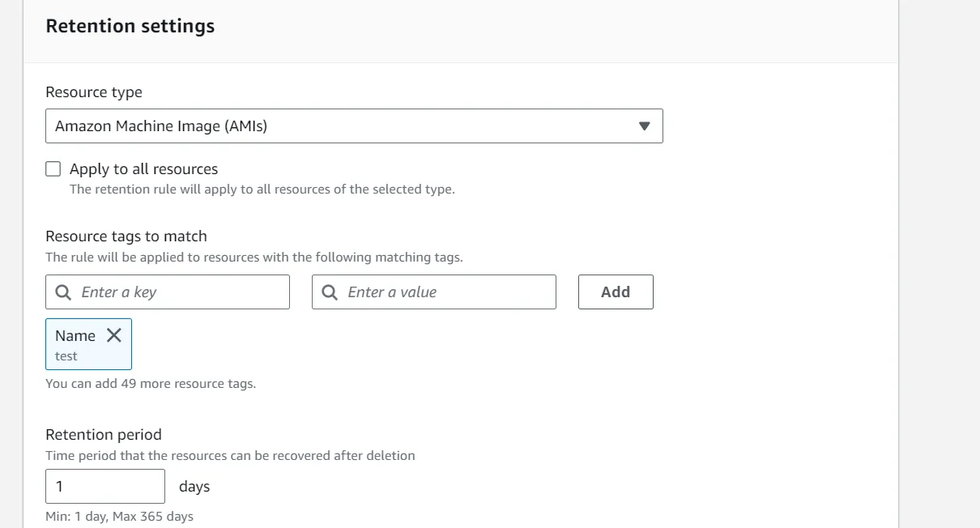Expand the Resource type dropdown arrow

click(x=644, y=126)
